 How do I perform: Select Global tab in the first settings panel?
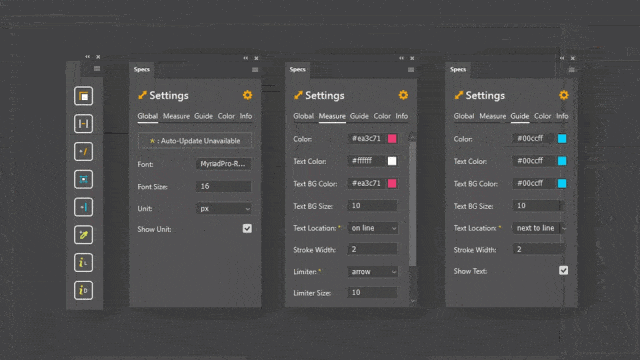pos(147,116)
